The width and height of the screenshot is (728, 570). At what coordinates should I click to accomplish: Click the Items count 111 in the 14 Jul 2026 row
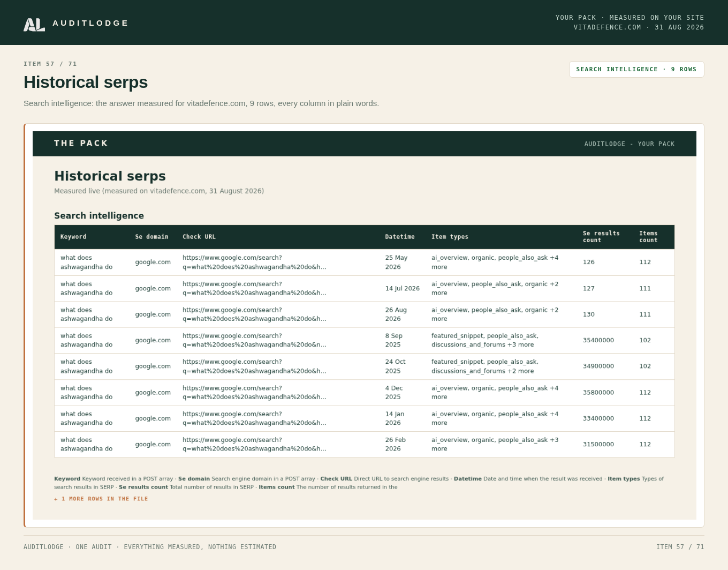coord(645,288)
